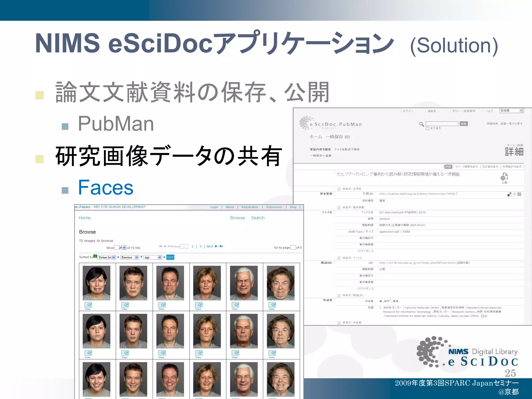The width and height of the screenshot is (532, 399).
Task: Open the Age sort dropdown
Action: 153,257
